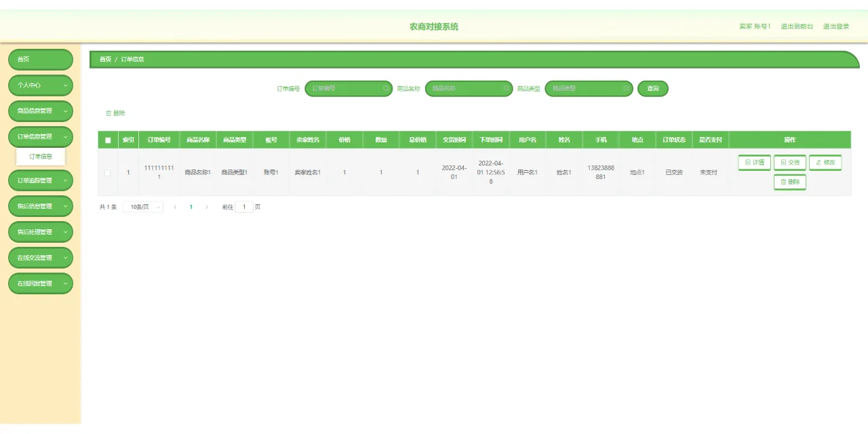This screenshot has height=434, width=868.
Task: Click the magnifier icon in 订单编号 field
Action: click(385, 88)
